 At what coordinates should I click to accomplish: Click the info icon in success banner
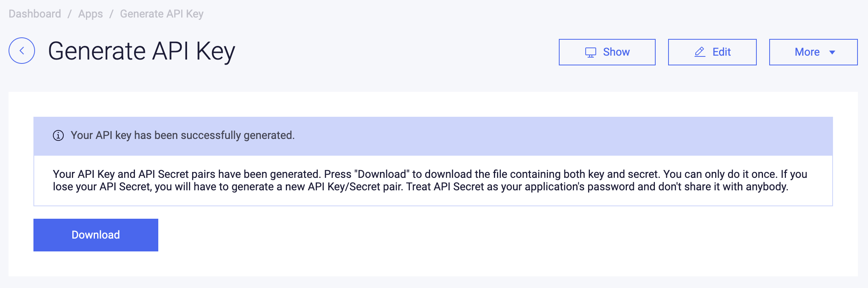click(58, 135)
